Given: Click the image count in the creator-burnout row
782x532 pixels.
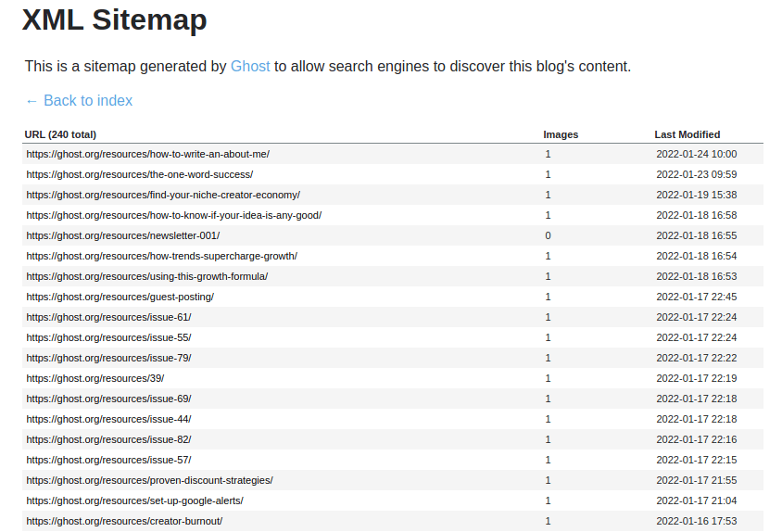Looking at the screenshot, I should [549, 521].
